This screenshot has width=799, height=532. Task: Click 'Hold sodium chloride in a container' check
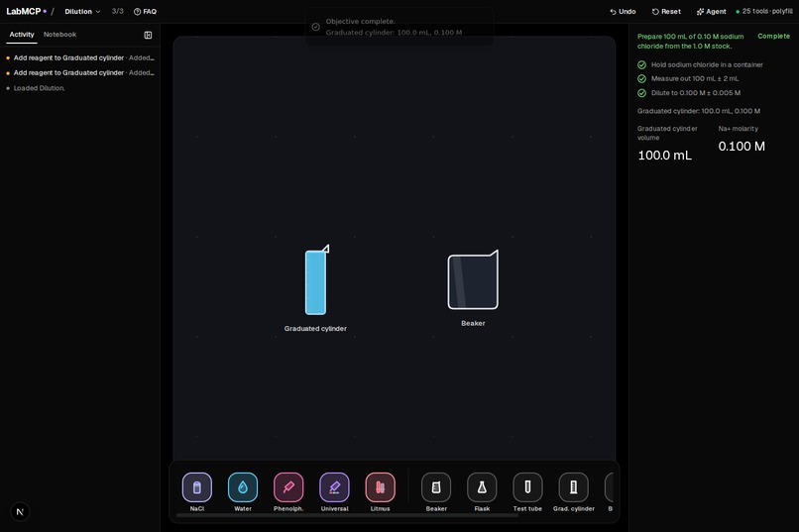tap(700, 64)
